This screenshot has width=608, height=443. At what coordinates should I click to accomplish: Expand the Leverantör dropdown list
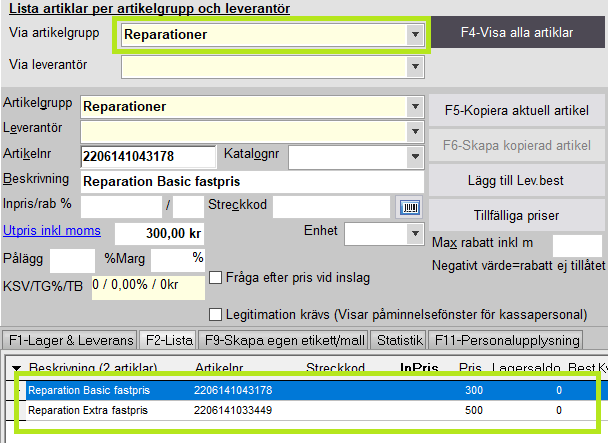click(414, 131)
